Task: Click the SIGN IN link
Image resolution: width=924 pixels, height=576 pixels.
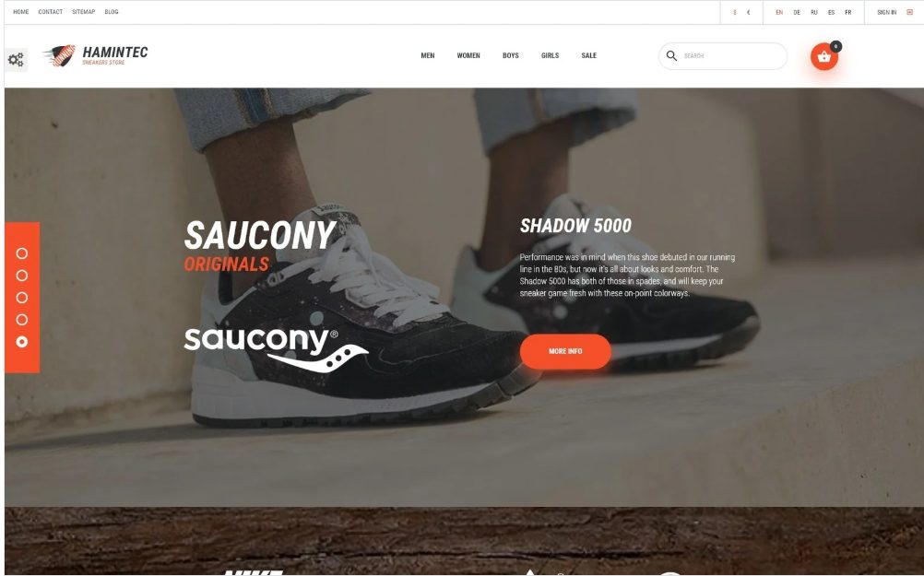Action: click(x=886, y=12)
